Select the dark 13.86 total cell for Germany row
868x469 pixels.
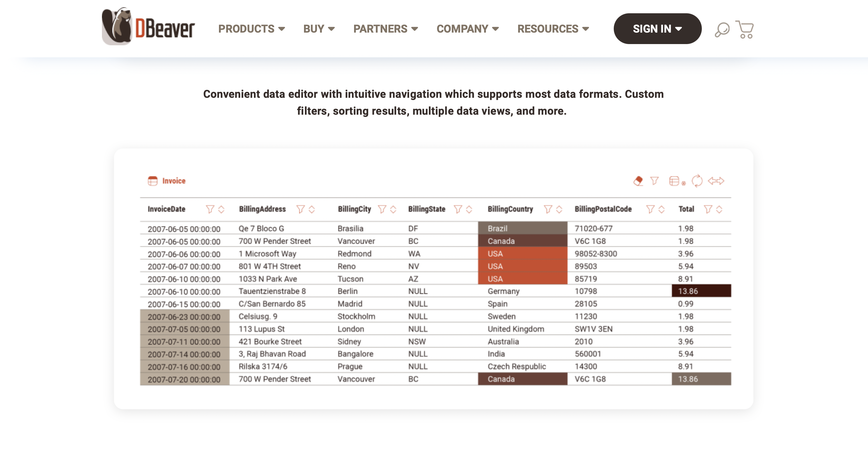[x=701, y=291]
